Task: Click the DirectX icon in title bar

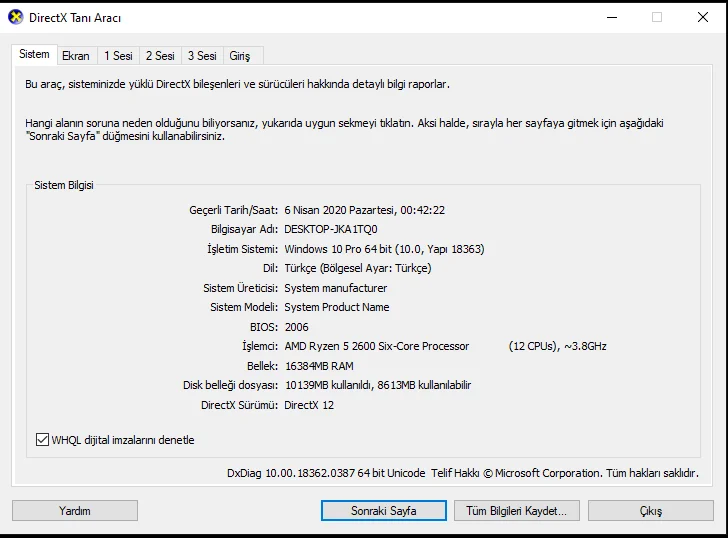Action: click(x=16, y=18)
